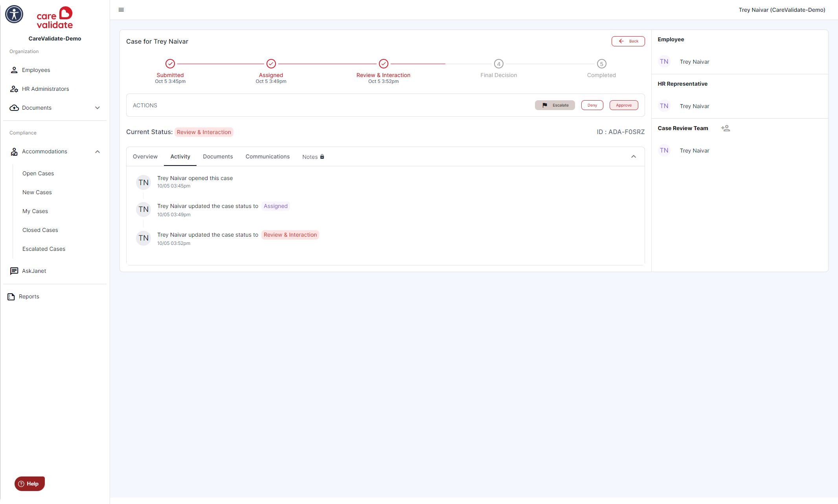Viewport: 838px width, 504px height.
Task: Click Trey Naivar under Case Review Team
Action: pos(695,151)
